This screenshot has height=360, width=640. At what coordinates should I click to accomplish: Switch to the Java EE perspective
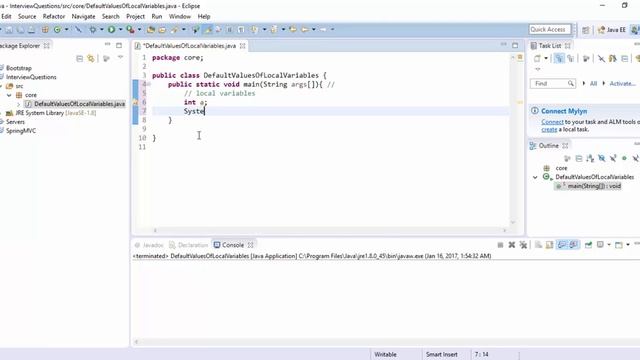[611, 30]
